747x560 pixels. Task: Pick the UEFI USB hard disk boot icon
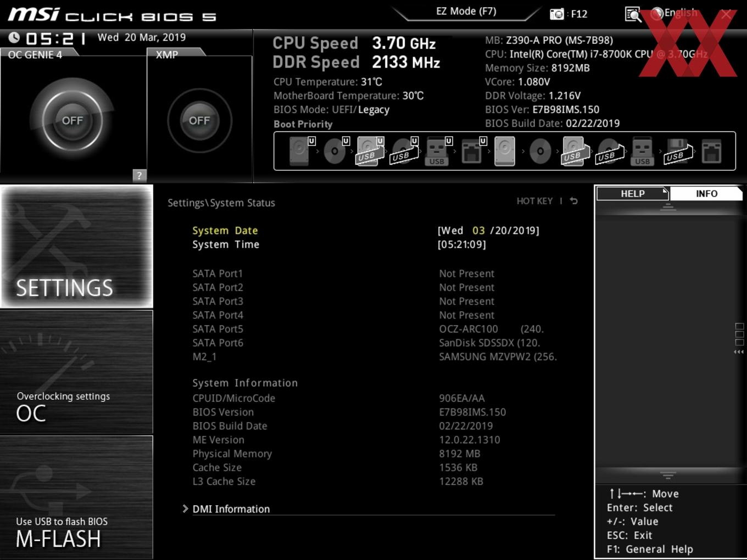pyautogui.click(x=370, y=150)
